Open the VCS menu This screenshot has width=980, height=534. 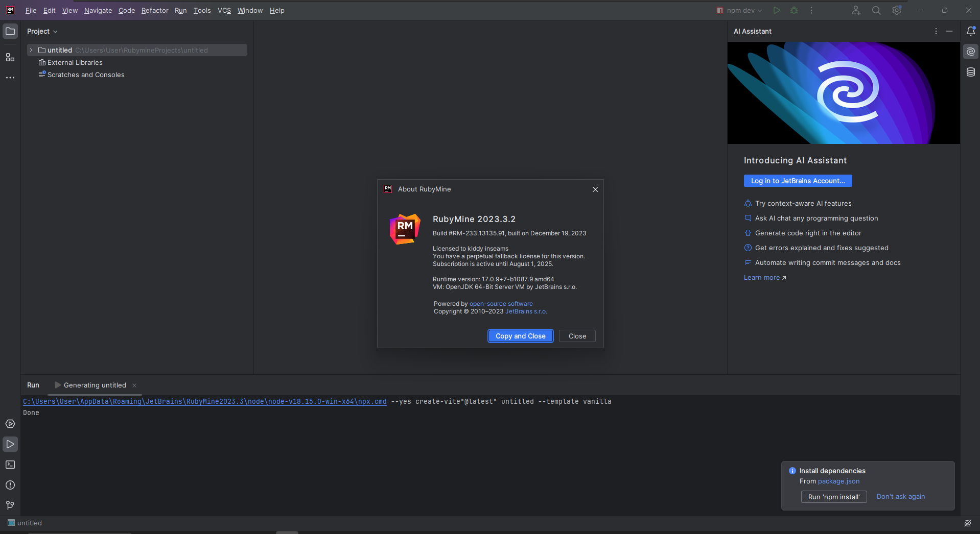tap(224, 10)
